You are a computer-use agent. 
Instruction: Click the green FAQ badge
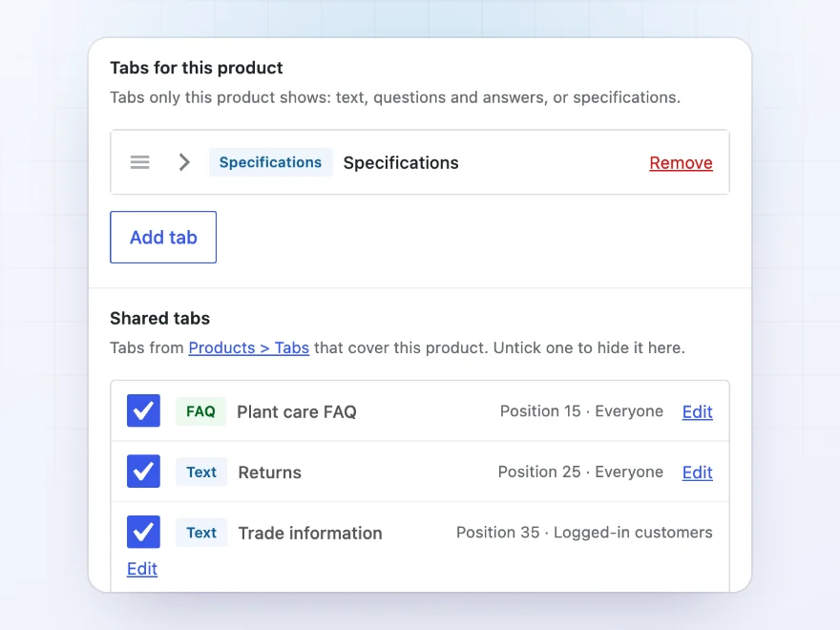tap(200, 411)
